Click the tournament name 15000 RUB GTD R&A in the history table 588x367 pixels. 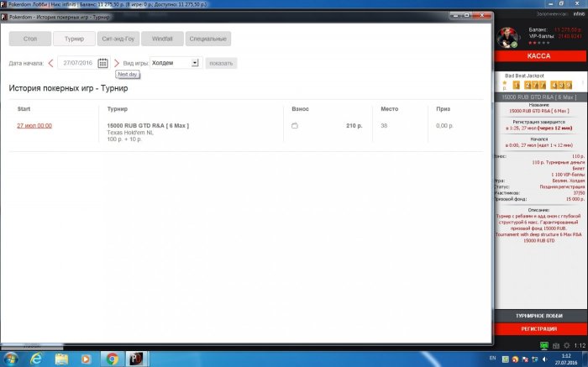[x=148, y=126]
